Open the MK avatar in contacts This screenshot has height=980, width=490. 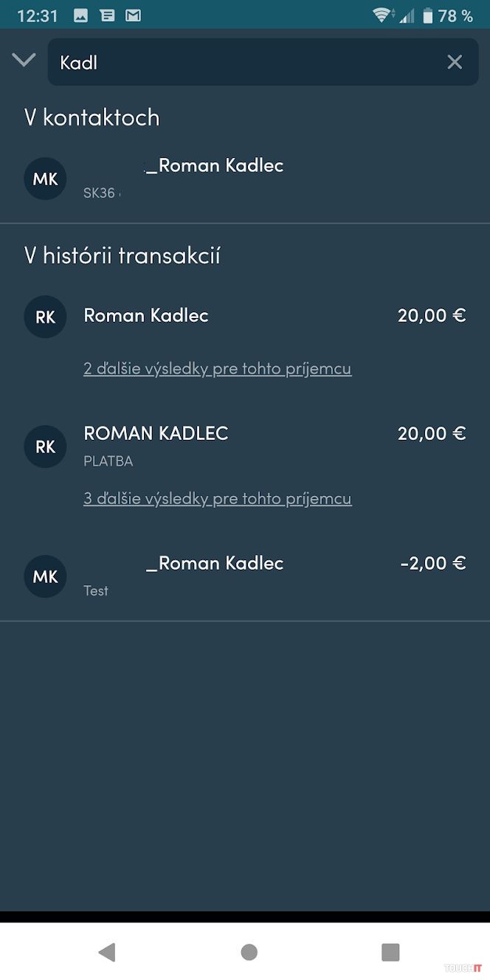tap(45, 179)
